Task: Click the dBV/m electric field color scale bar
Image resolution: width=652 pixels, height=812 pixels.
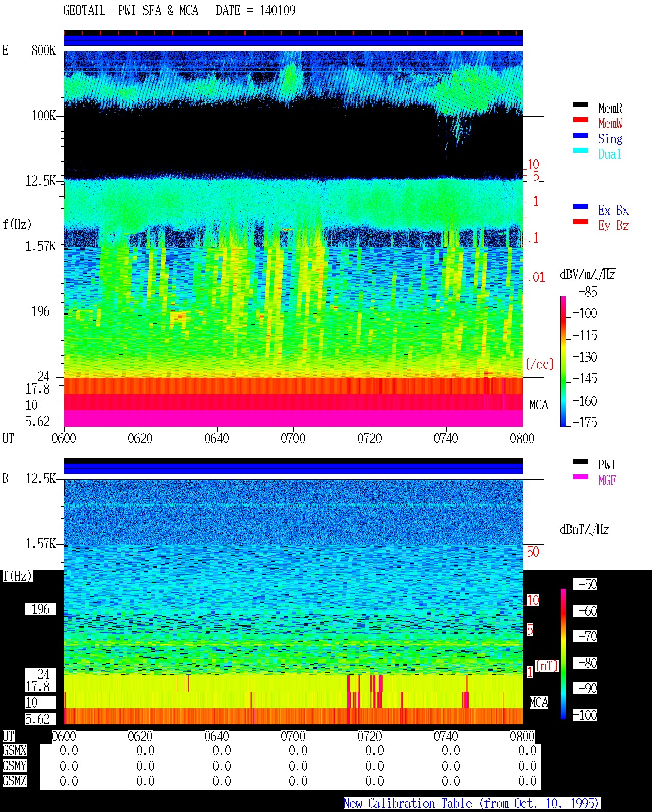Action: coord(563,361)
